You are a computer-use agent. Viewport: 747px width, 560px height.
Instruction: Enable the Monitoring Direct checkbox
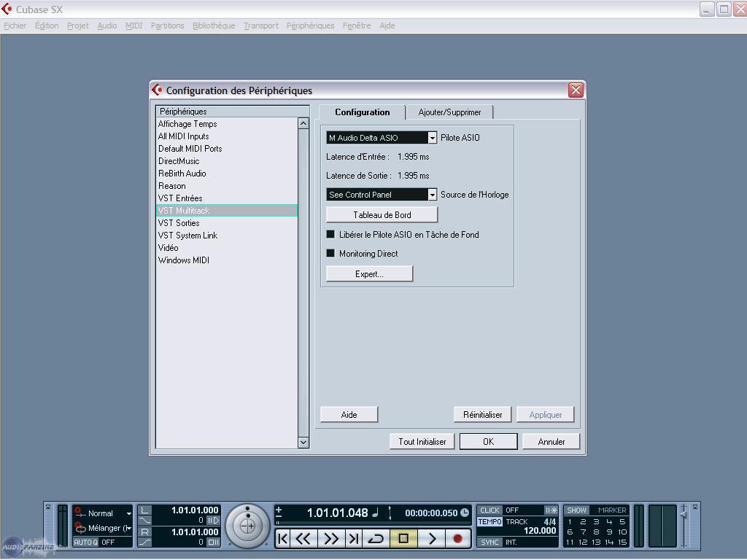click(x=330, y=253)
